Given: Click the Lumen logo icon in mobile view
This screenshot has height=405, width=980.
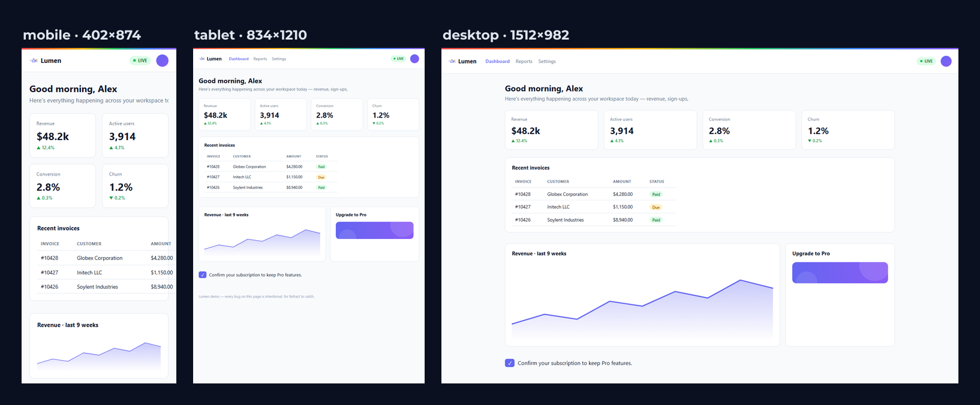Looking at the screenshot, I should 34,61.
